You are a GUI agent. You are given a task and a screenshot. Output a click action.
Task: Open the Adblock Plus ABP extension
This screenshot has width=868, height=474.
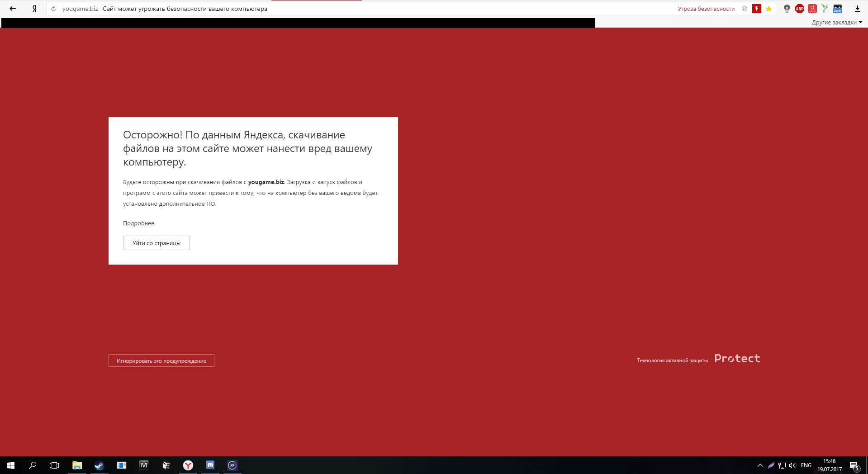coord(800,9)
